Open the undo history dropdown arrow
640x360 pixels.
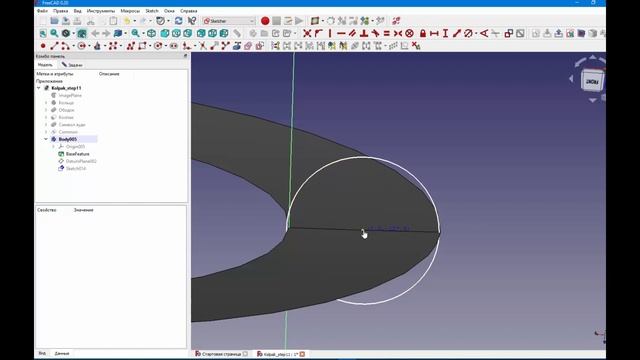click(x=135, y=21)
